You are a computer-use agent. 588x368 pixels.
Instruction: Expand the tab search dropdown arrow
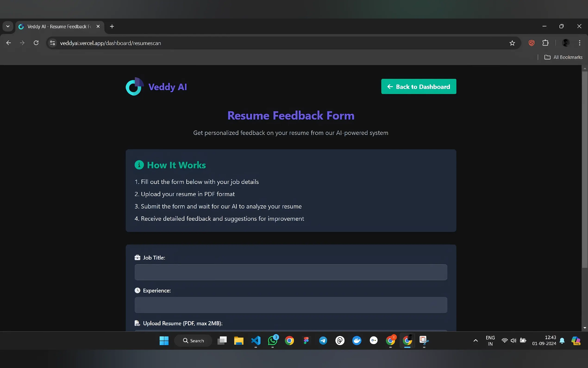(x=8, y=26)
